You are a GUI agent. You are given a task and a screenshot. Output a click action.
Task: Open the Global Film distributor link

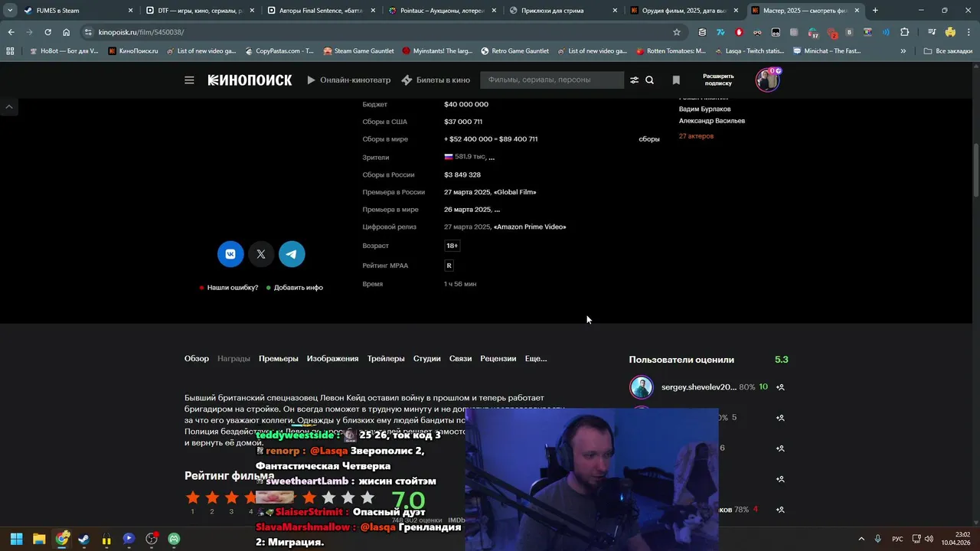514,192
